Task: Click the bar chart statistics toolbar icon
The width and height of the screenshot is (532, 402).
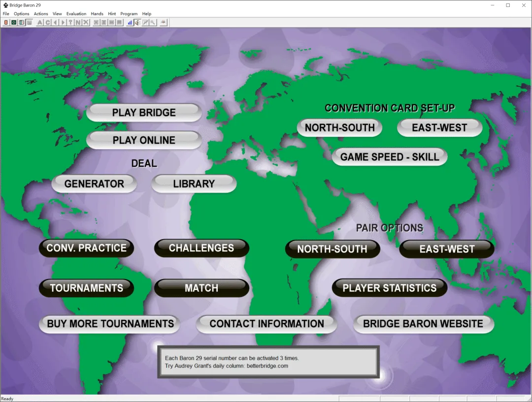Action: point(130,22)
